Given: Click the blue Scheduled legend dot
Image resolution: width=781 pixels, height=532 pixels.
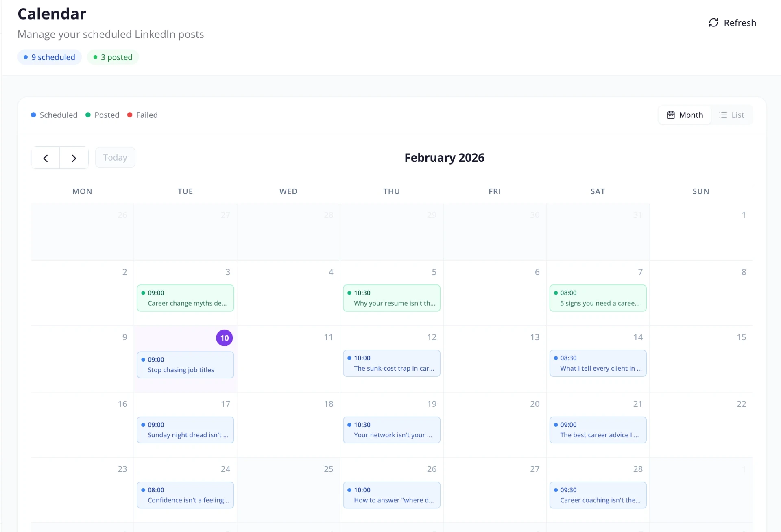Looking at the screenshot, I should pyautogui.click(x=33, y=115).
